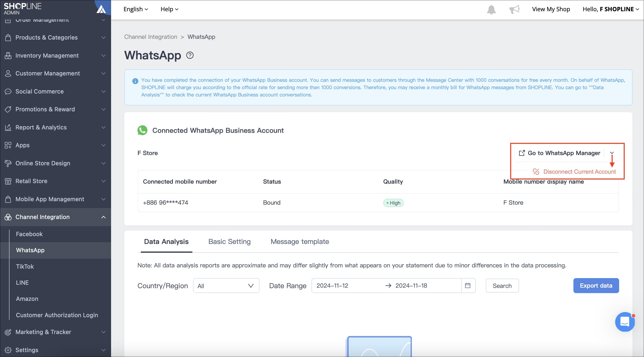Click the Promotions & Reward tag icon

(8, 109)
